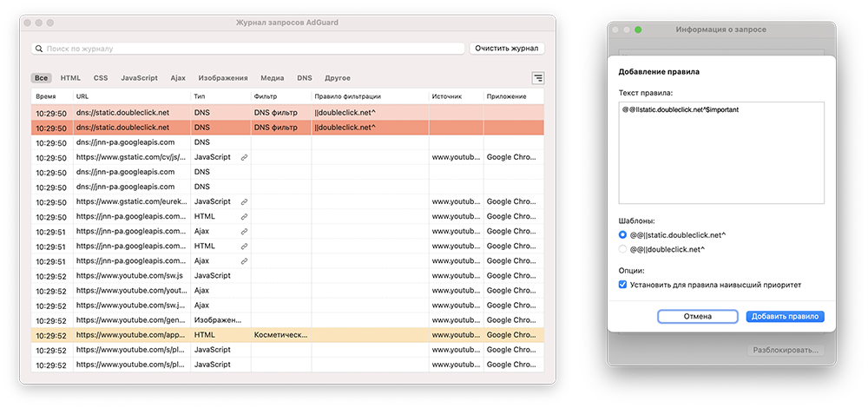Switch to the 'Другое' filter tab

pos(337,78)
